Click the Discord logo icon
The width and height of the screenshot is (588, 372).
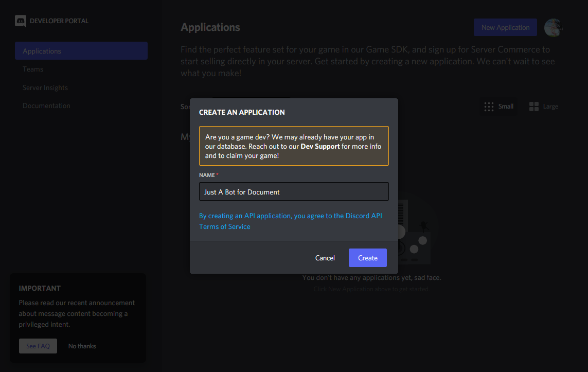21,21
